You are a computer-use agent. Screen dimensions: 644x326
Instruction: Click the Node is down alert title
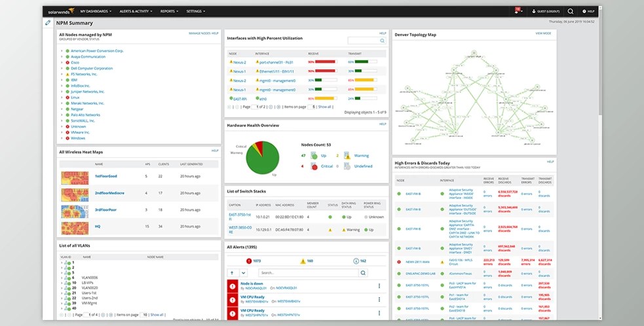point(252,283)
